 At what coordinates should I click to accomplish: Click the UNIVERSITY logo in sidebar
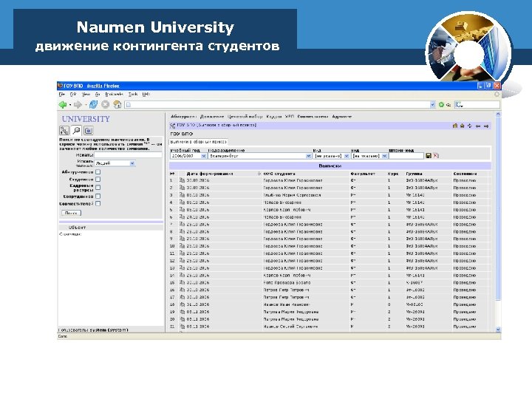point(86,119)
